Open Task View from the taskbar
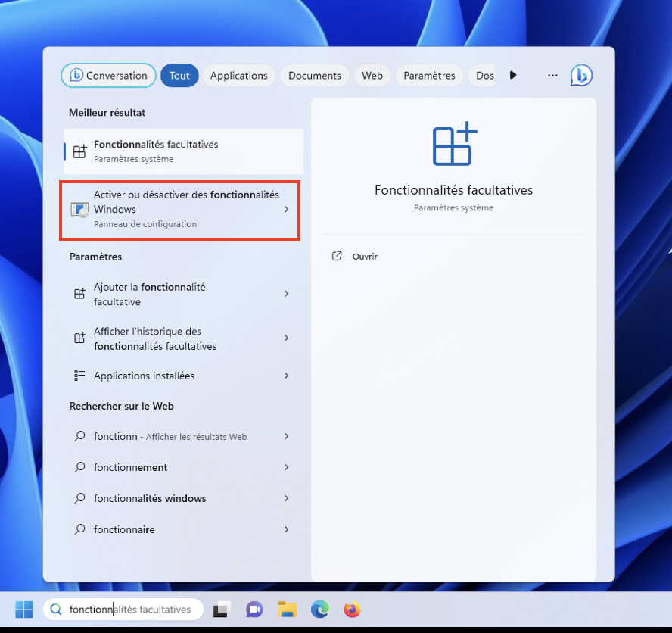The height and width of the screenshot is (633, 672). click(222, 610)
